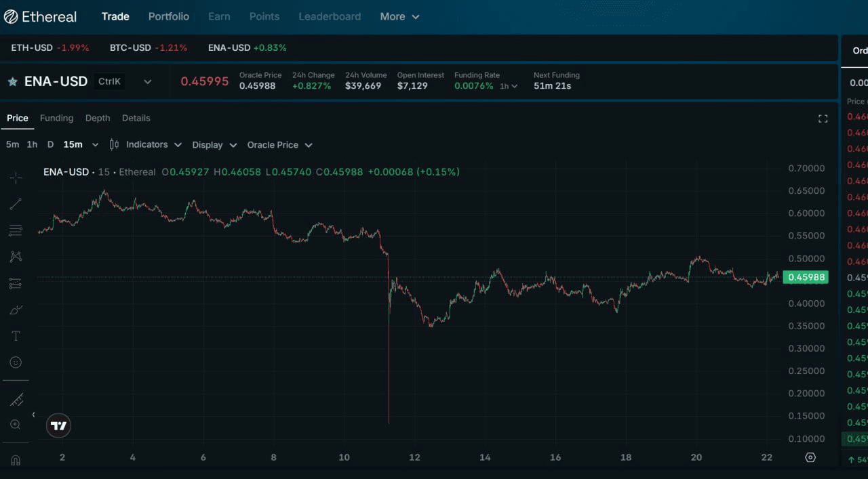The image size is (868, 479).
Task: Click the zoom in tool
Action: click(16, 425)
